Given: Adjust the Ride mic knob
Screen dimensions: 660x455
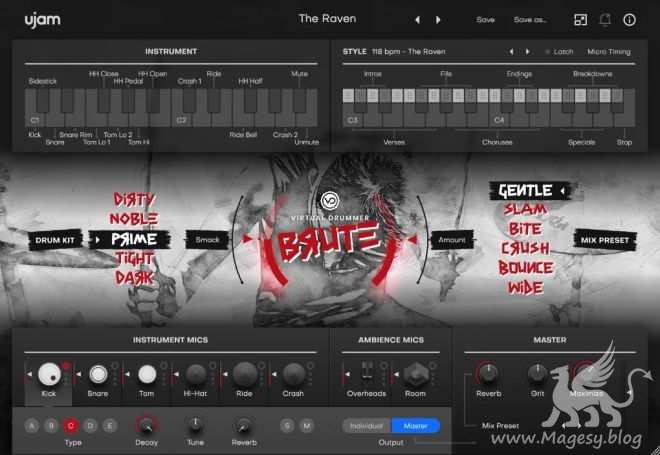Looking at the screenshot, I should point(245,374).
